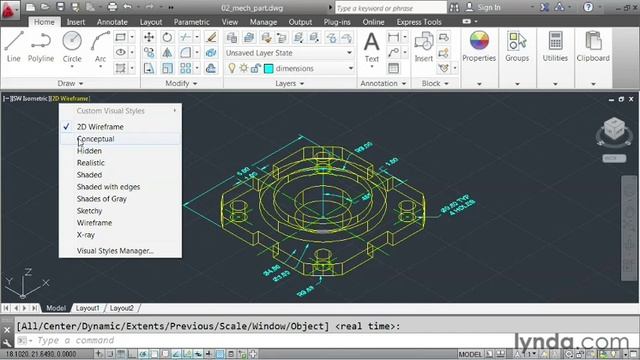
Task: Select the Copy tool in Modify
Action: (149, 52)
